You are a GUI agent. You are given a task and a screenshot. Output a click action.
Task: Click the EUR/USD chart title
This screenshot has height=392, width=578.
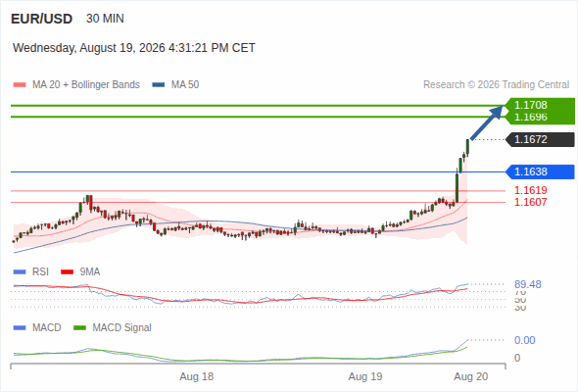(x=42, y=19)
